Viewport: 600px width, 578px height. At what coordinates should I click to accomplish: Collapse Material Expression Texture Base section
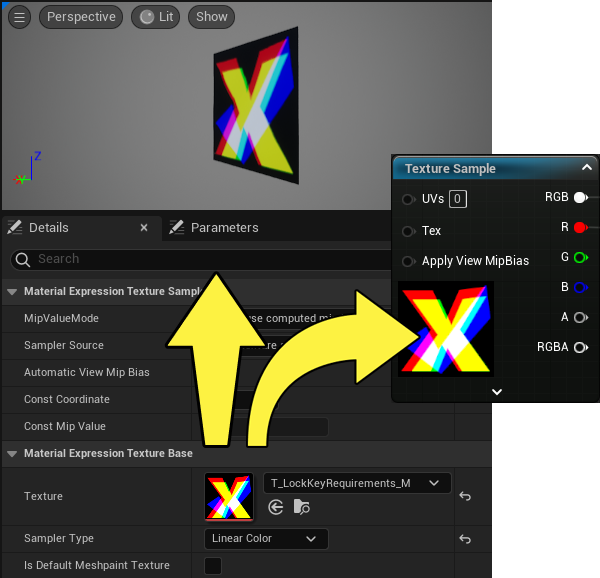tap(12, 454)
